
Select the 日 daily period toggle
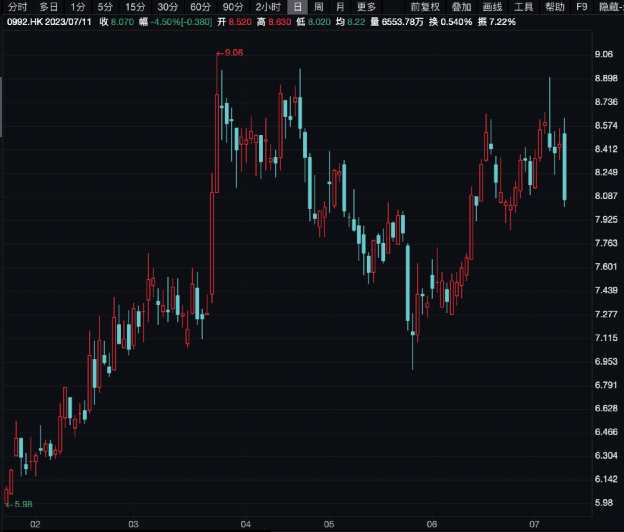click(296, 7)
